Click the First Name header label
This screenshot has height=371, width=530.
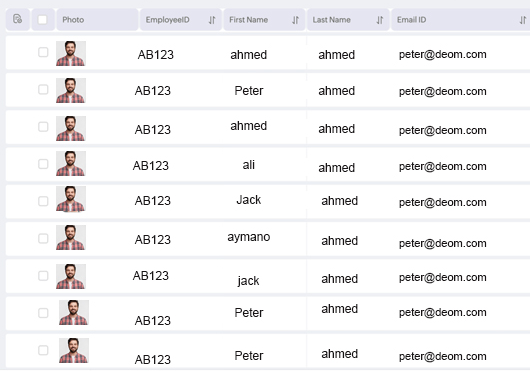click(248, 20)
